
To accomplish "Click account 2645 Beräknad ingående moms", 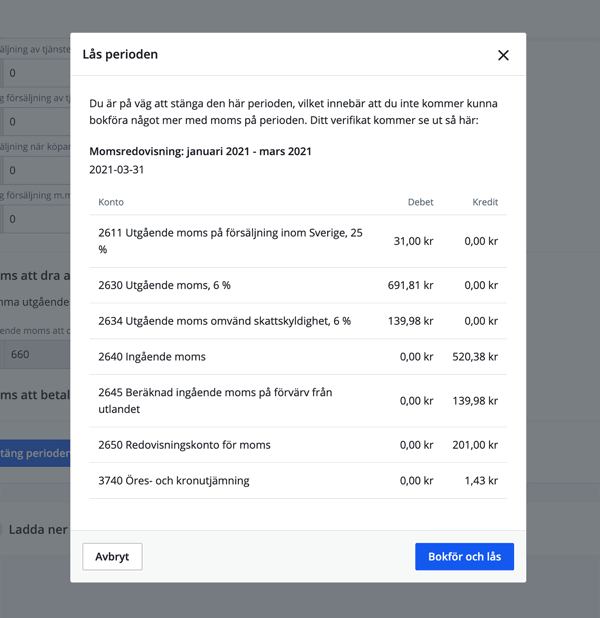I will pos(216,401).
